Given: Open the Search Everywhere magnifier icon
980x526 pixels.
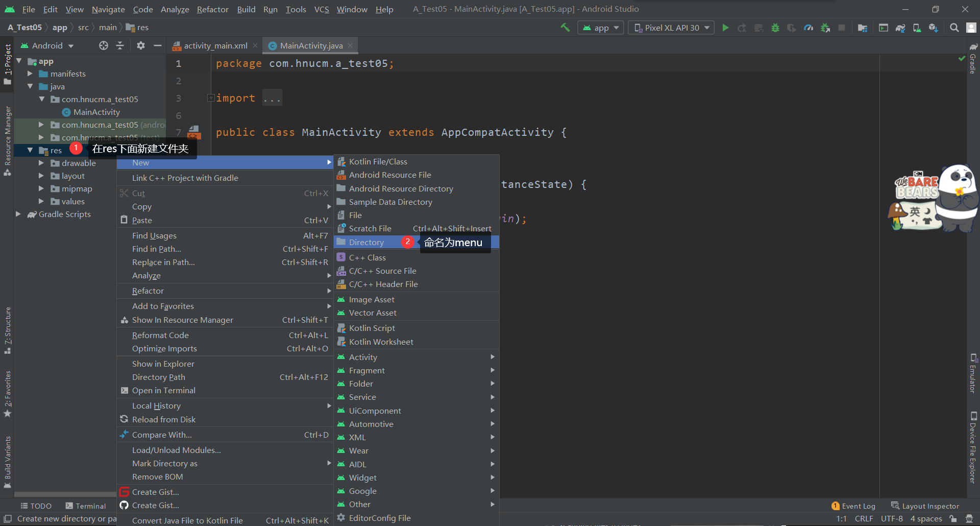Looking at the screenshot, I should tap(954, 28).
